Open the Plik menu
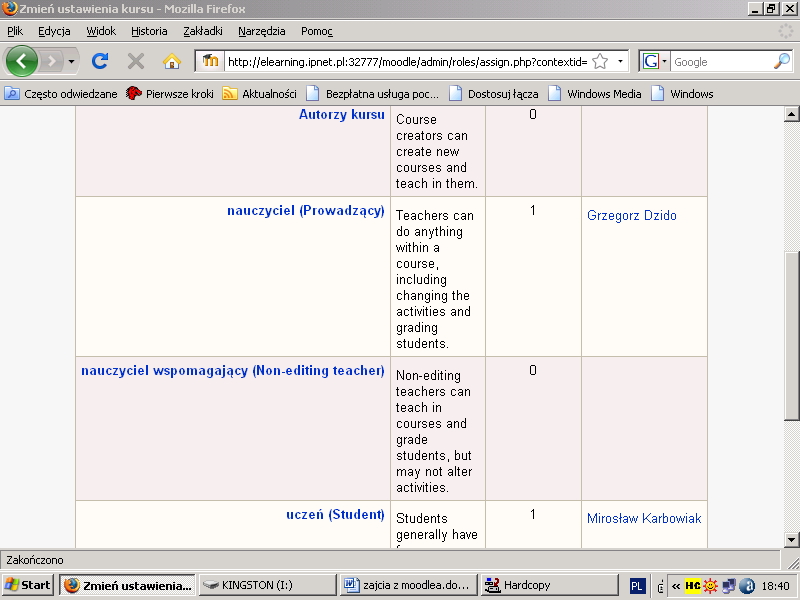Image resolution: width=800 pixels, height=600 pixels. click(x=15, y=31)
